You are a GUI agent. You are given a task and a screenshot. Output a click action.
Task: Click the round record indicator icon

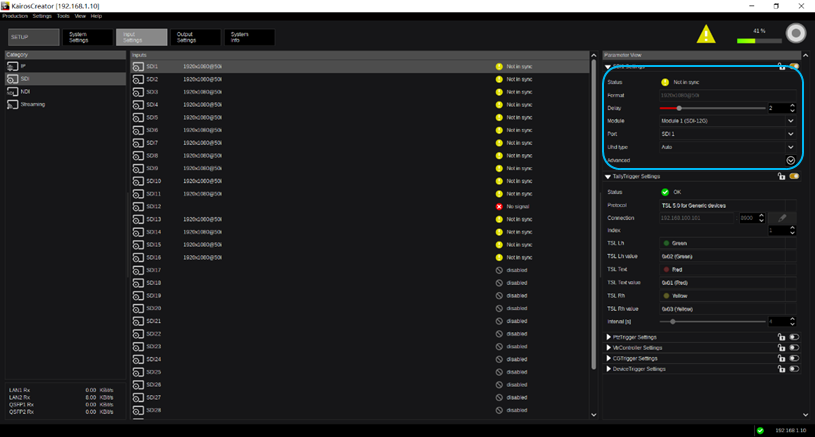tap(795, 33)
